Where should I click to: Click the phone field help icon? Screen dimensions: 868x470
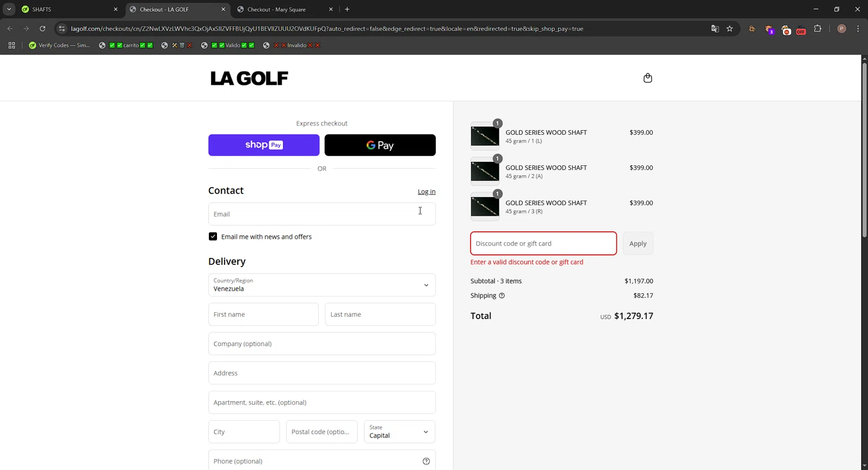point(426,461)
